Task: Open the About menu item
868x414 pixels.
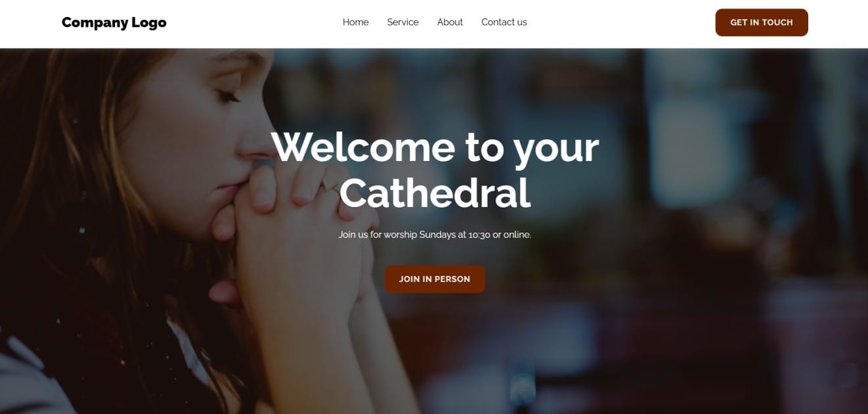Action: pyautogui.click(x=450, y=22)
